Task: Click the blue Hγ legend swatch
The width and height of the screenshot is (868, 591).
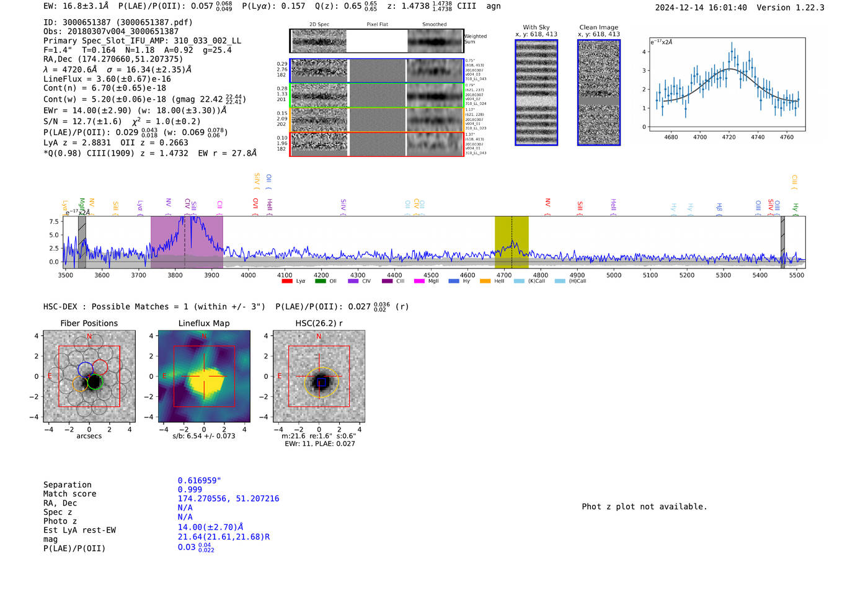Action: click(454, 281)
